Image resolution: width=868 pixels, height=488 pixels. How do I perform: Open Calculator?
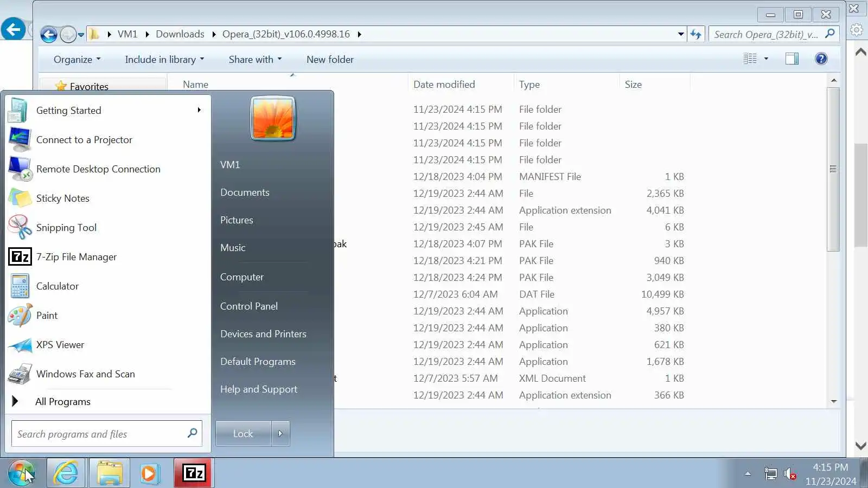click(107, 286)
